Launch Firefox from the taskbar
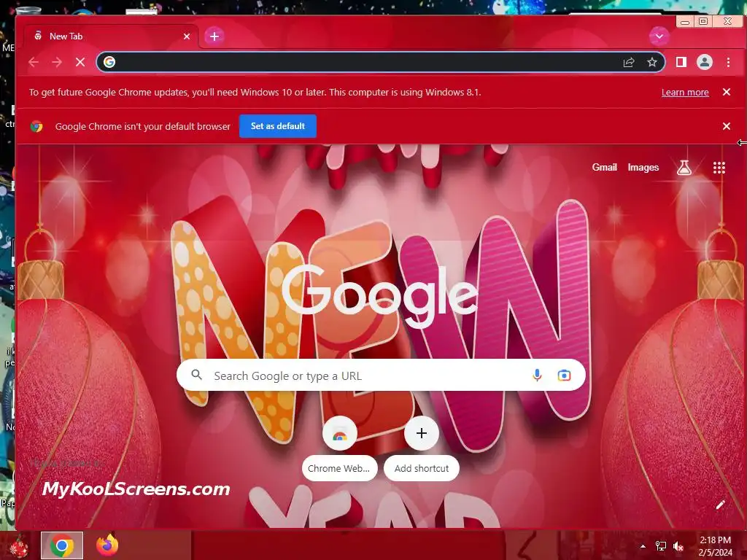 [x=107, y=545]
